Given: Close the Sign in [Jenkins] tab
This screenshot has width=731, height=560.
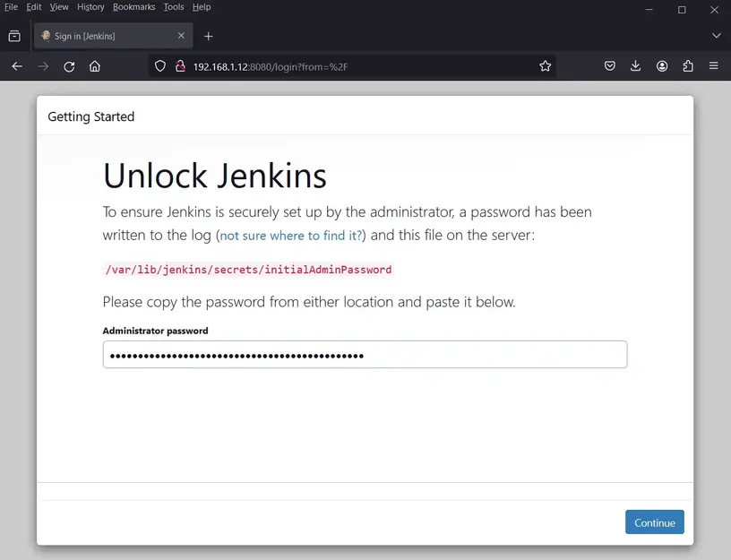Looking at the screenshot, I should [x=181, y=36].
